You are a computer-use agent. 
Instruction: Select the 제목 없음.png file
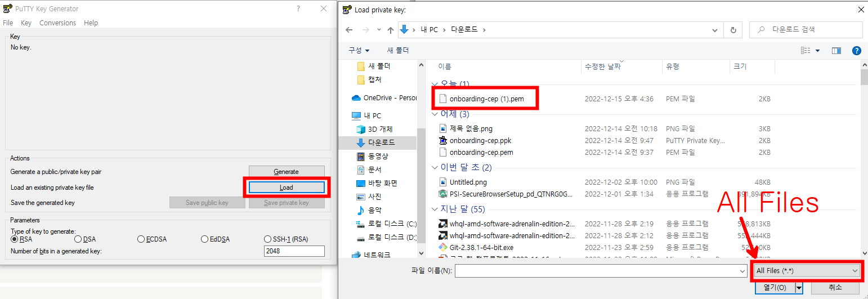tap(471, 128)
